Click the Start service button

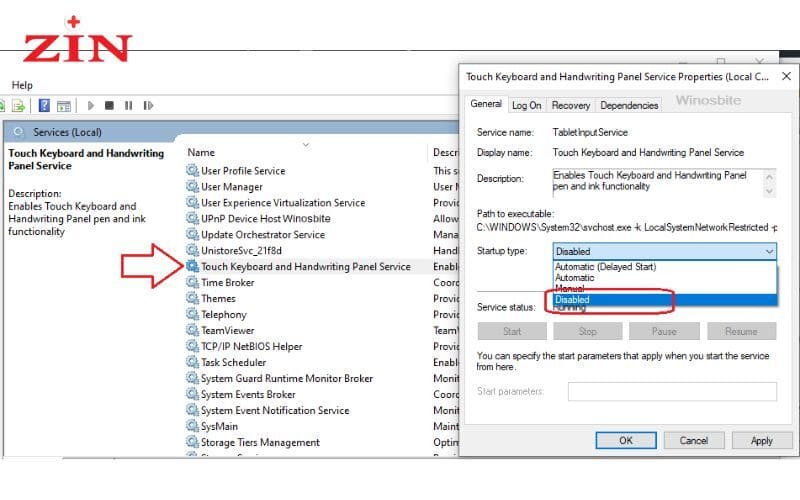tap(512, 331)
